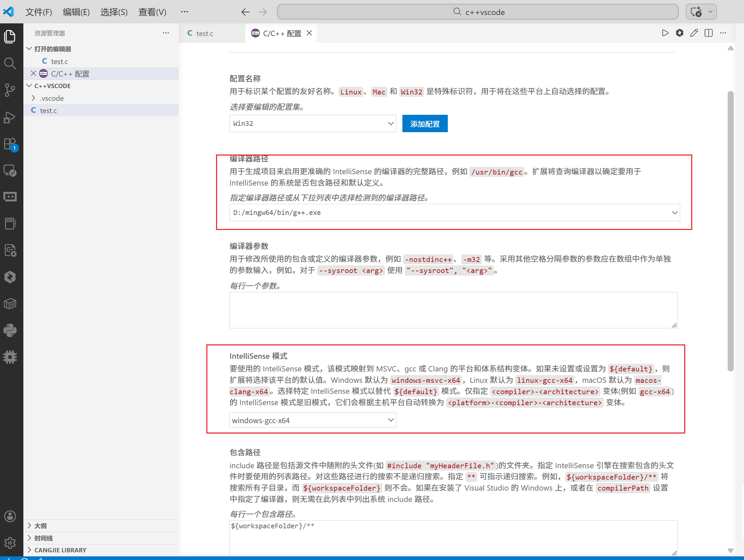Click the Run play icon in editor toolbar
Image resolution: width=744 pixels, height=560 pixels.
665,33
